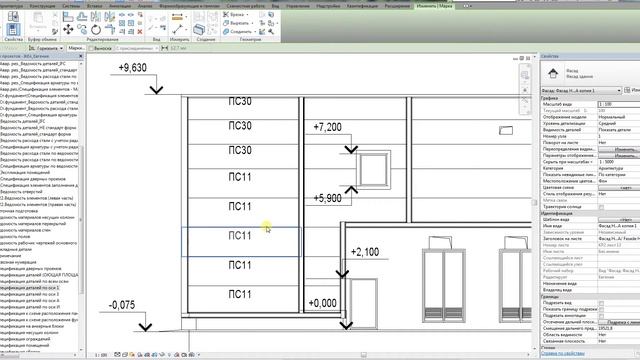Toggle the Подрезать аннотации checkbox
The image size is (640, 360).
(601, 316)
